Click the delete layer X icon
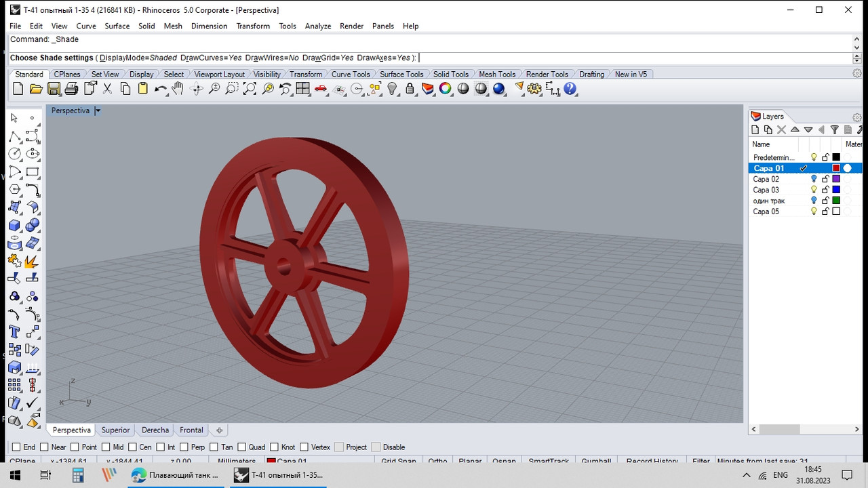The height and width of the screenshot is (488, 868). (x=781, y=129)
